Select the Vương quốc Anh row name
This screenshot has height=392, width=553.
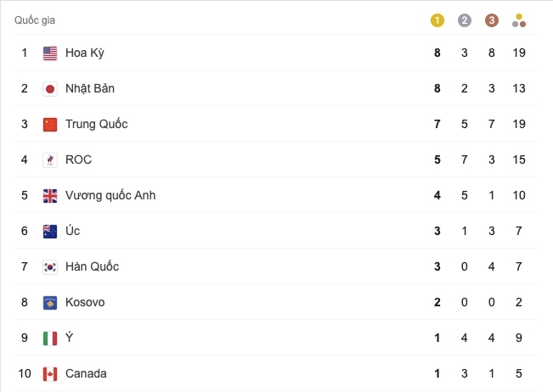[x=110, y=196]
